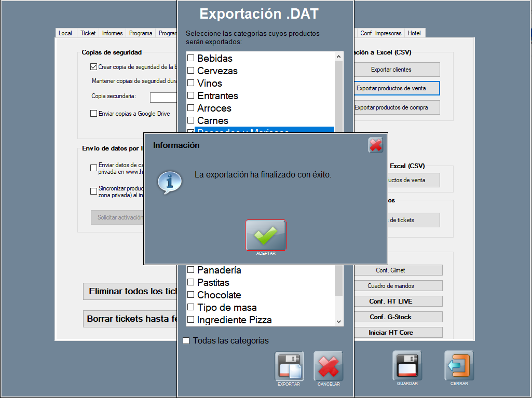Image resolution: width=532 pixels, height=398 pixels.
Task: Click the Cerrar exit arrow icon
Action: coord(459,365)
